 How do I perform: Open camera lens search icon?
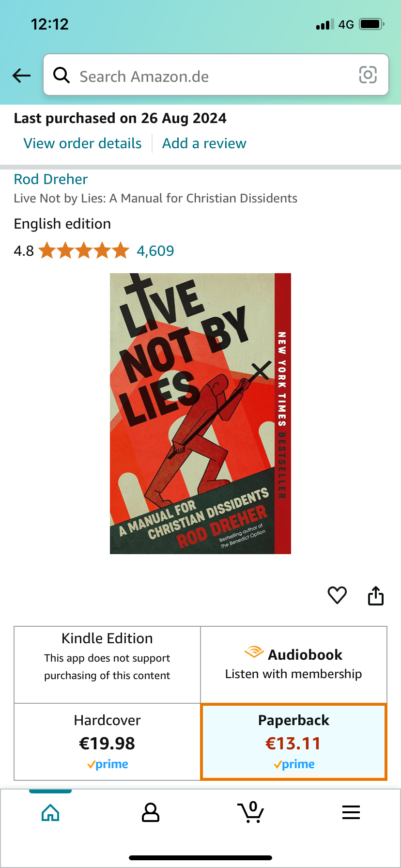(x=368, y=75)
